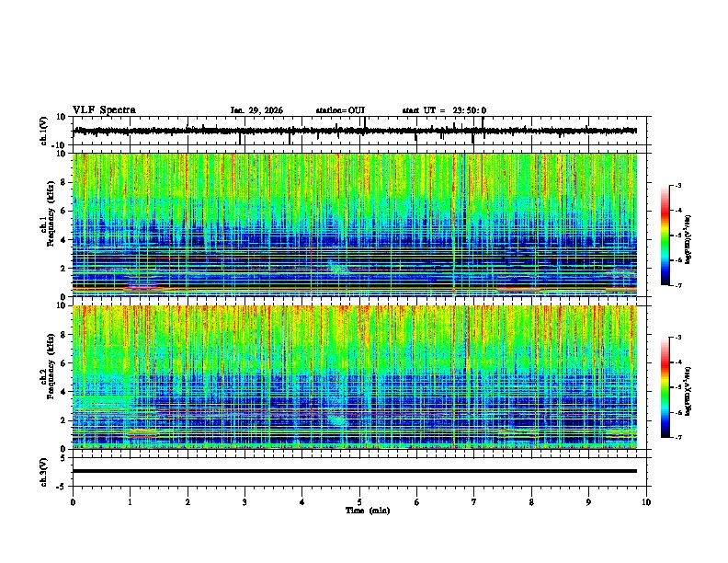Click the "Time (min)" axis title
Viewport: 728px width, 563px height.
point(368,511)
